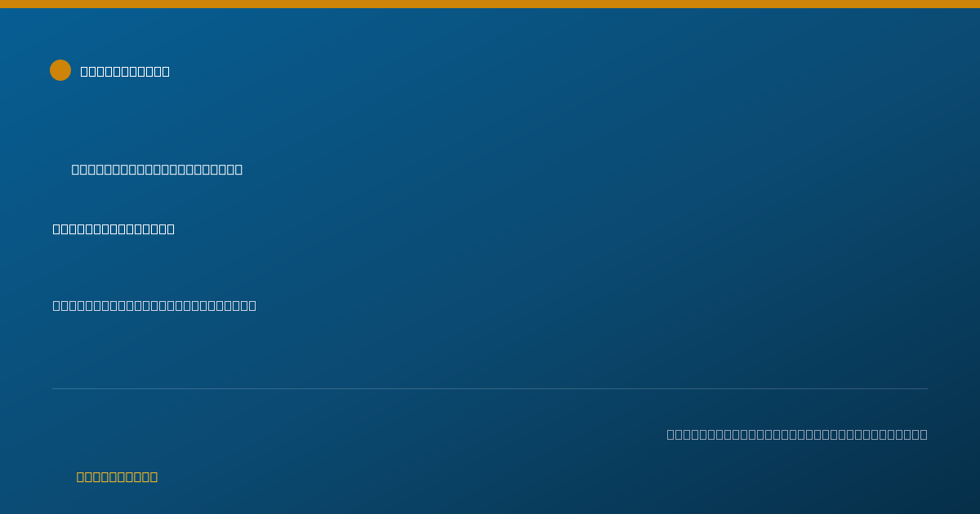Click first glyph of the bold headline
The height and width of the screenshot is (514, 980).
click(56, 228)
